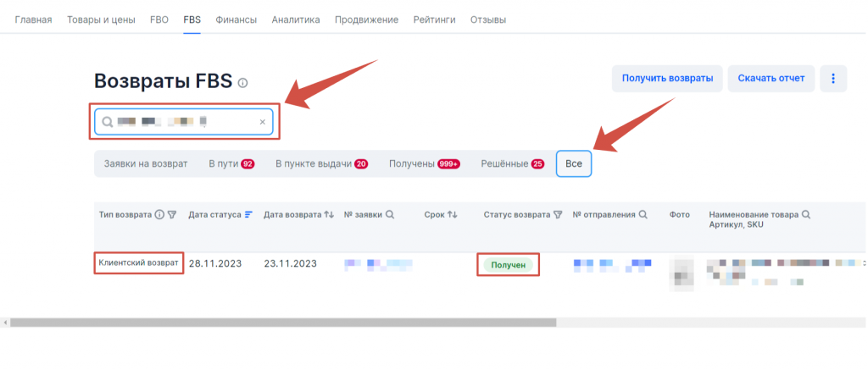Screen dimensions: 868x370
Task: Click the info icon next to Возвраты FBS
Action: click(243, 83)
